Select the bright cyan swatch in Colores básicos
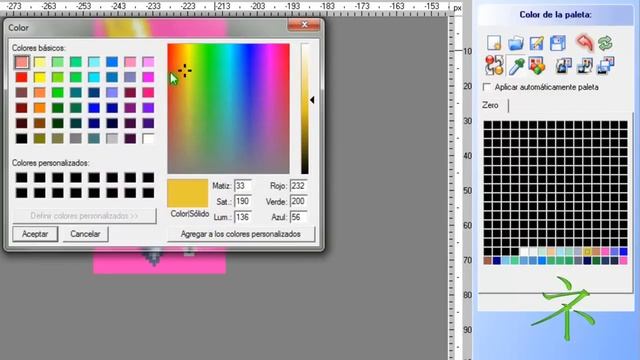Screen dimensions: 640x360 point(94,77)
